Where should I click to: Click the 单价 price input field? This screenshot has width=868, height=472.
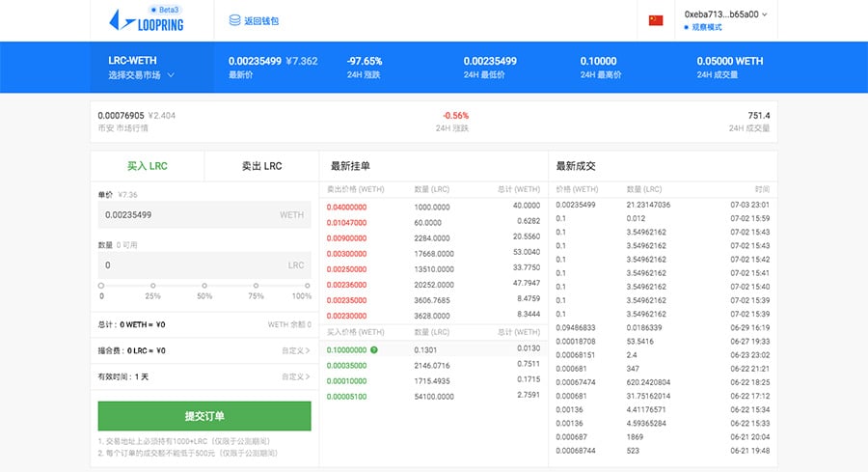[193, 215]
